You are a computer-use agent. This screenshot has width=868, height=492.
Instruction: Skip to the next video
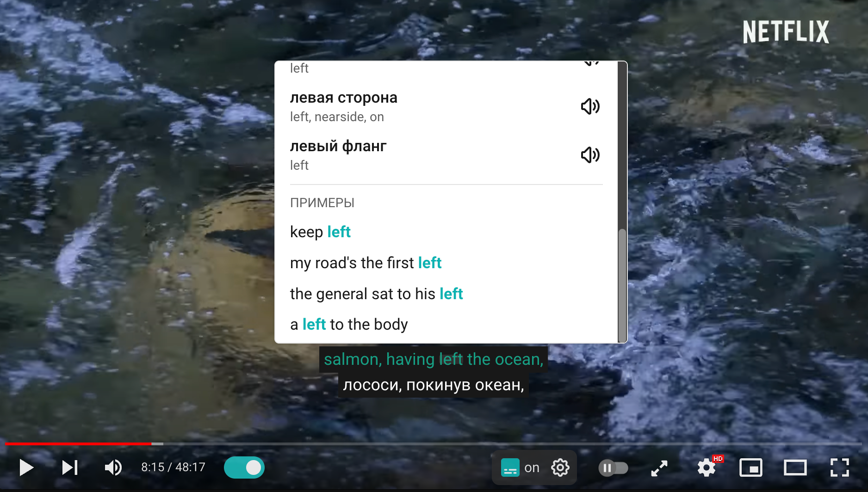point(70,467)
